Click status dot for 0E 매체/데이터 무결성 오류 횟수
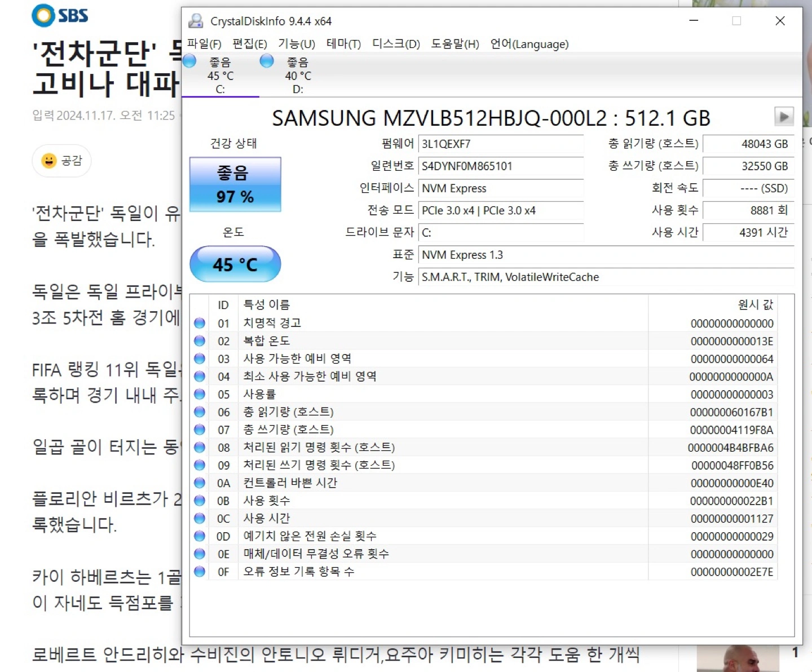 tap(200, 554)
